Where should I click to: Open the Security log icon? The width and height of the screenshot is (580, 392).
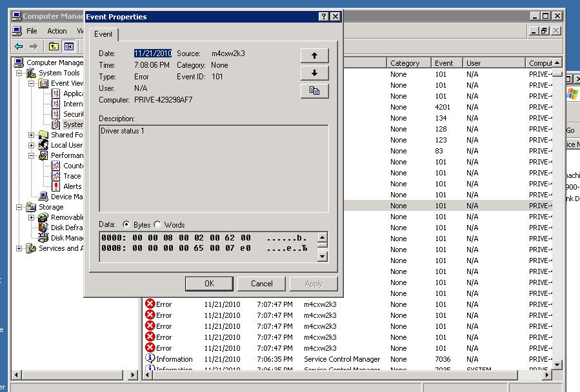(56, 114)
